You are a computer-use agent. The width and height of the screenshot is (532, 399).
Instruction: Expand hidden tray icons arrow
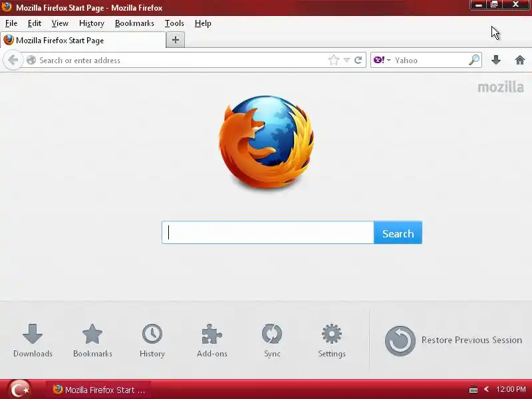(487, 389)
